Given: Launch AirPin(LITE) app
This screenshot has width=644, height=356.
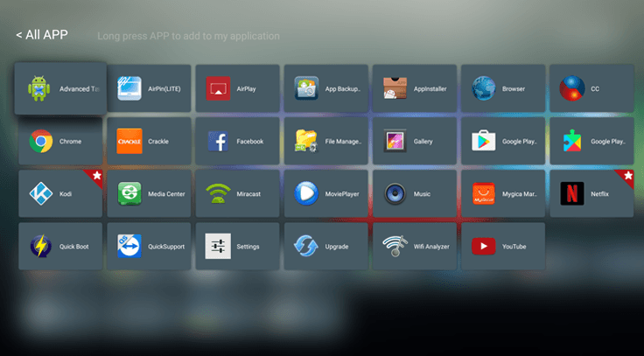Looking at the screenshot, I should click(x=149, y=88).
